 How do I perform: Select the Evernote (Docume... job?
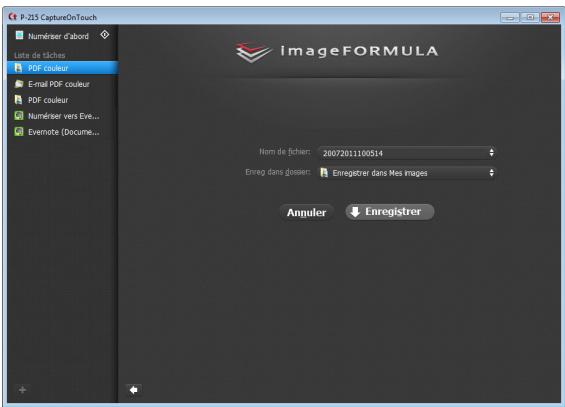click(64, 132)
